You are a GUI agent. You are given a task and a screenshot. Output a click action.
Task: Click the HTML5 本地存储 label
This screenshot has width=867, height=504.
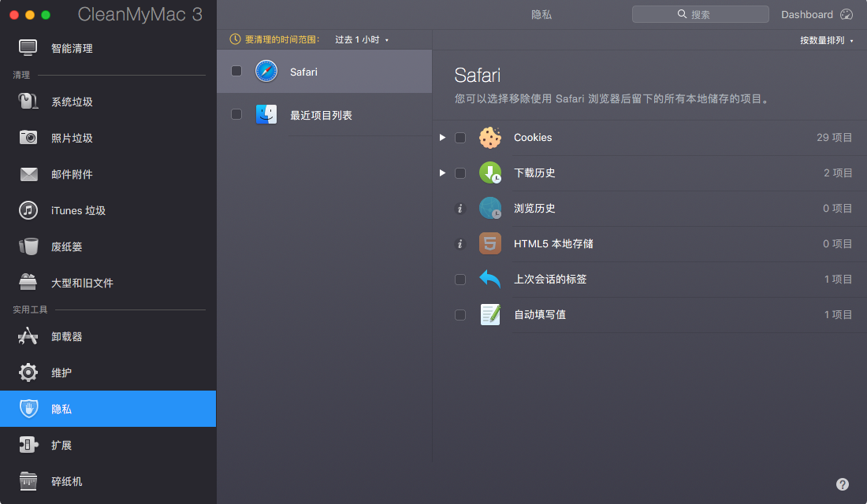pyautogui.click(x=553, y=243)
